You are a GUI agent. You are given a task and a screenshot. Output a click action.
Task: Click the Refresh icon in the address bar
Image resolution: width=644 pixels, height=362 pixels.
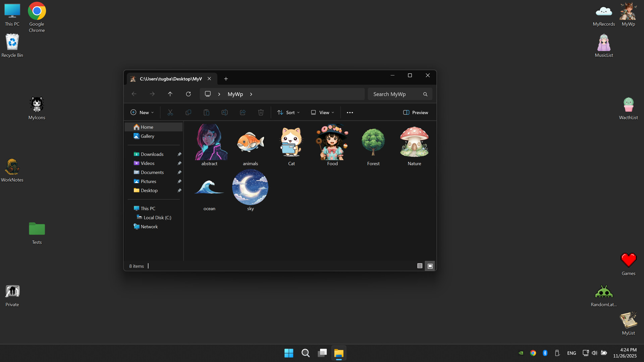point(188,94)
